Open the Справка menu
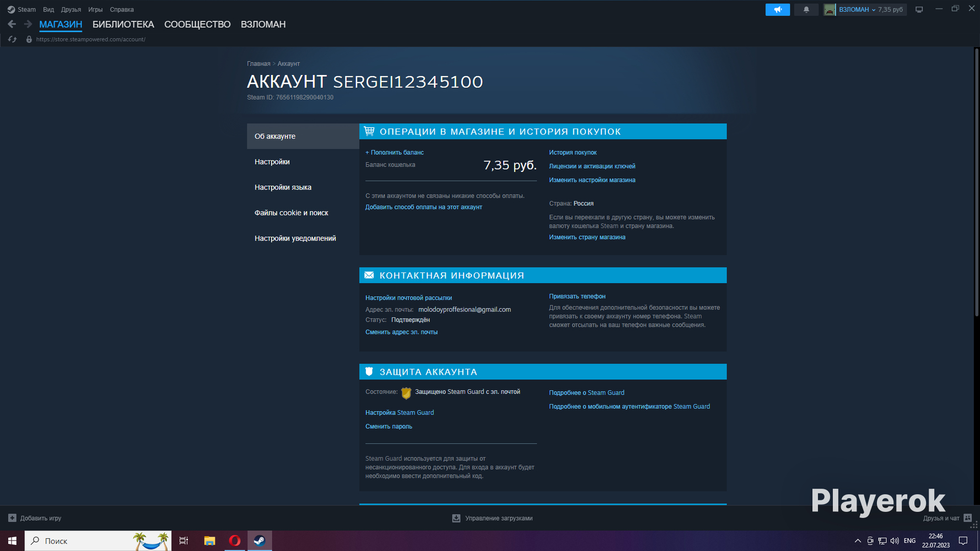The height and width of the screenshot is (551, 980). [x=122, y=9]
